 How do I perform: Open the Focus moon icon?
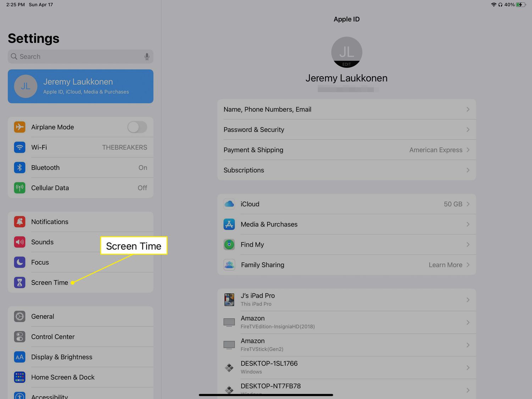pyautogui.click(x=20, y=262)
